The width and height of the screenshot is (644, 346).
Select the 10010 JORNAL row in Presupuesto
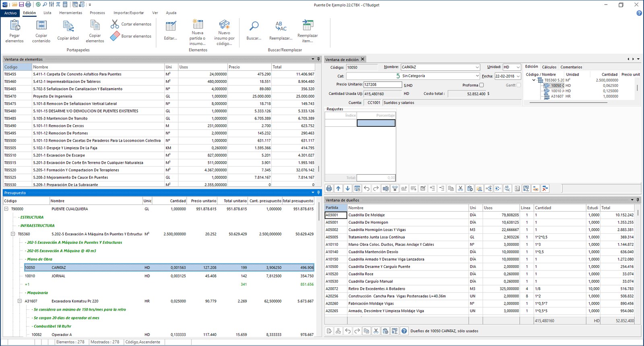point(169,276)
